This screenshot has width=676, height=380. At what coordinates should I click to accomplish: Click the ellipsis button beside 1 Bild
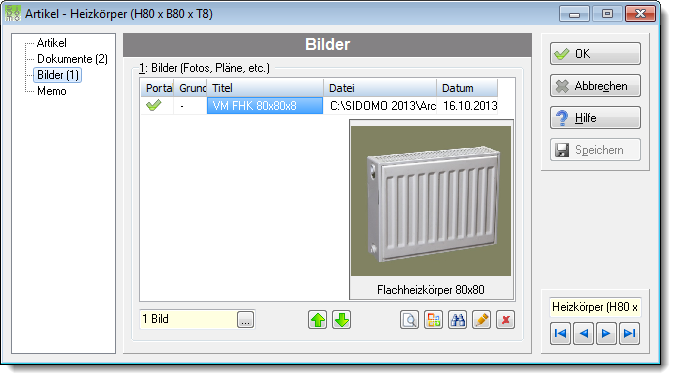point(245,320)
